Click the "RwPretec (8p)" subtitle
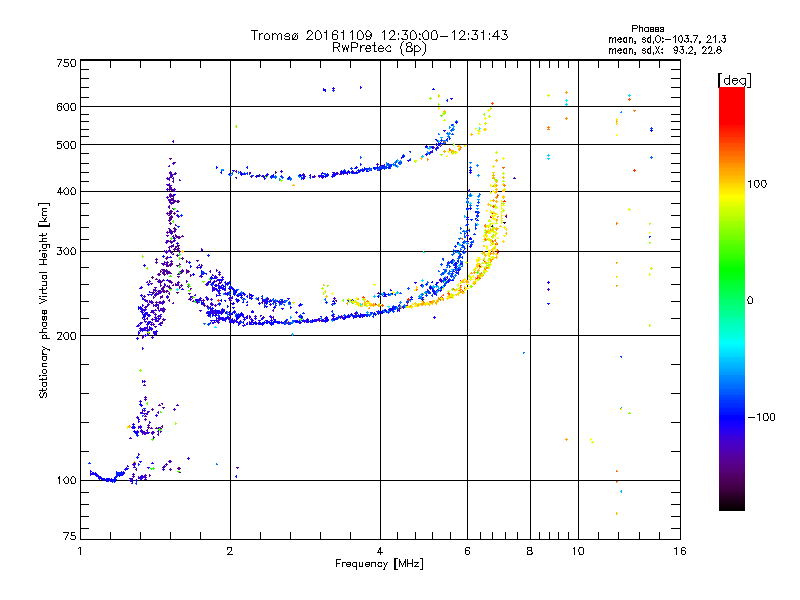 pyautogui.click(x=379, y=48)
